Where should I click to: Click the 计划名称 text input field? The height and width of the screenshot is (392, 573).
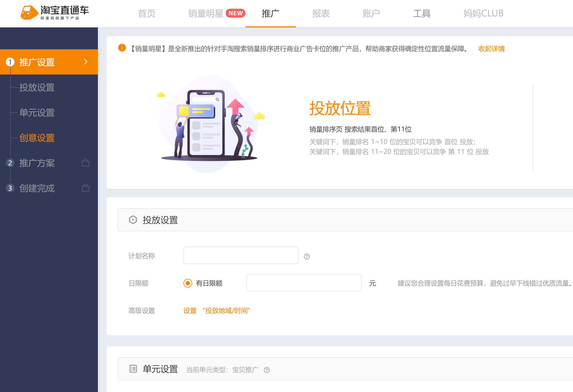tap(241, 255)
